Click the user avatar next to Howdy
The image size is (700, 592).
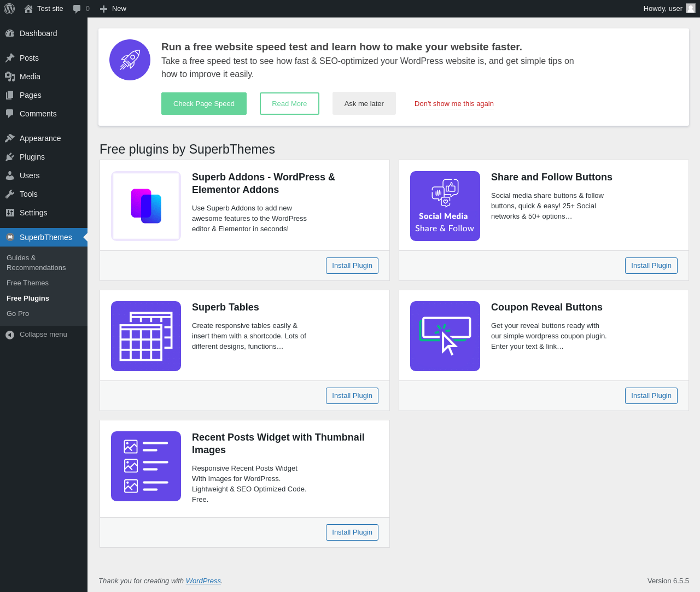point(691,8)
